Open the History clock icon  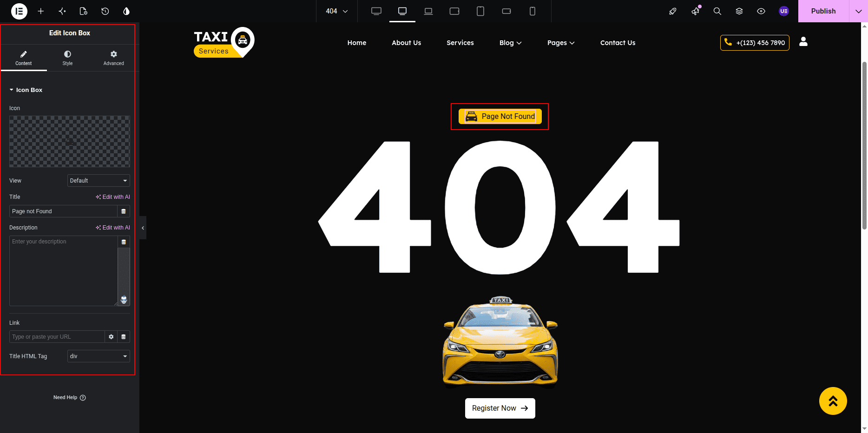[x=105, y=11]
